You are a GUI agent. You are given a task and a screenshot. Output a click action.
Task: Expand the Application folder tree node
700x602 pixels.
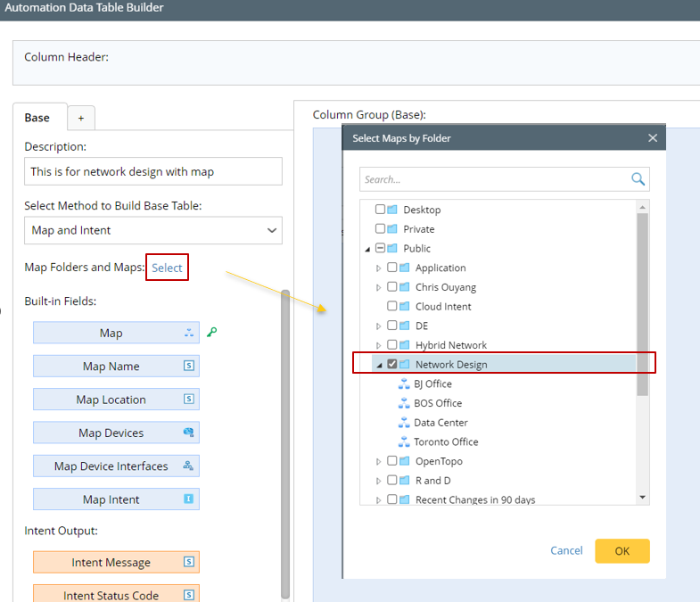tap(378, 268)
